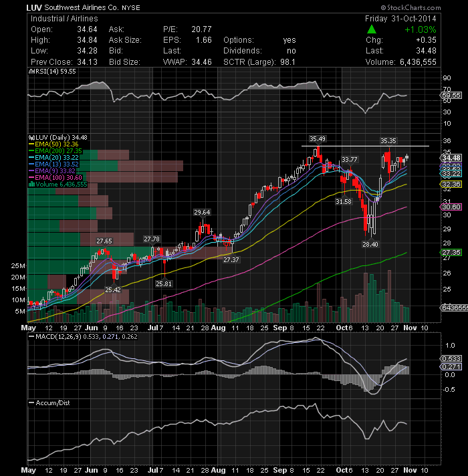This screenshot has height=476, width=468.
Task: Click the price axis marker 34.48
Action: pyautogui.click(x=451, y=158)
